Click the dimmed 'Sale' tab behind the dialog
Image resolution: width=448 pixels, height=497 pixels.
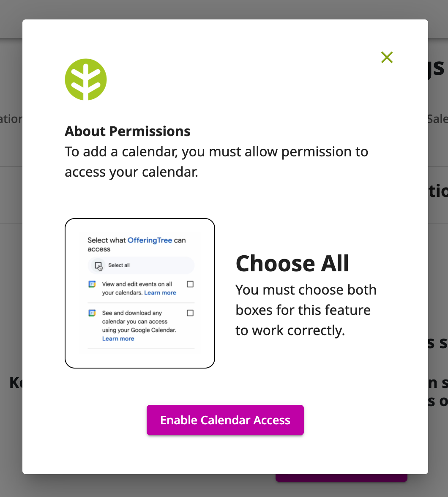438,119
